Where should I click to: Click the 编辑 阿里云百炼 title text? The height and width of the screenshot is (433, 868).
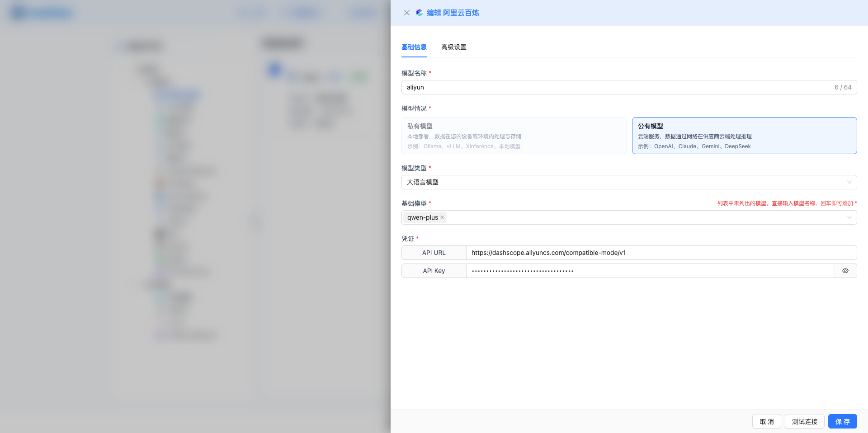453,13
